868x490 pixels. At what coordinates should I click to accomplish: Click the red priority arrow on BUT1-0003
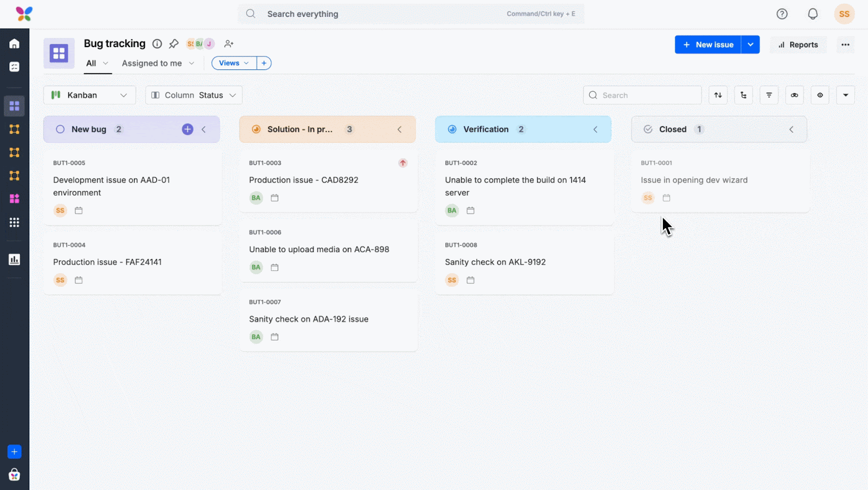pos(403,163)
